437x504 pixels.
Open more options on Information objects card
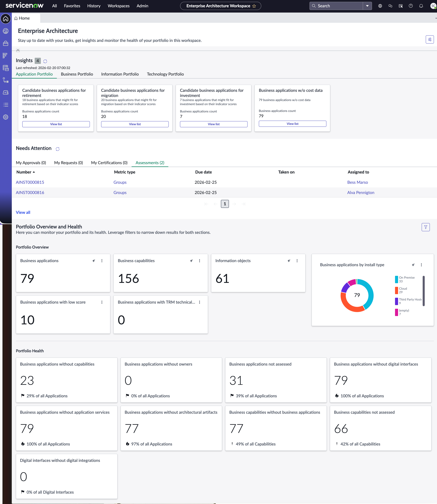click(x=297, y=261)
